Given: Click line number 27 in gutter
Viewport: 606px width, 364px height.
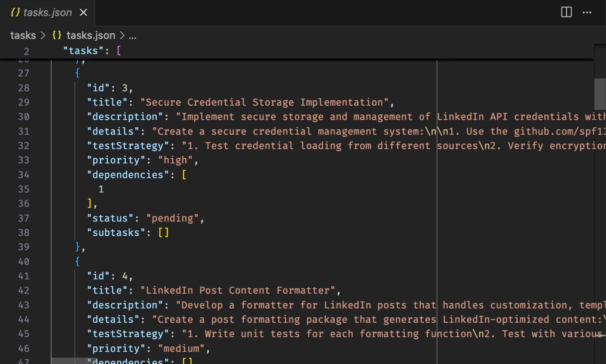Looking at the screenshot, I should [24, 73].
